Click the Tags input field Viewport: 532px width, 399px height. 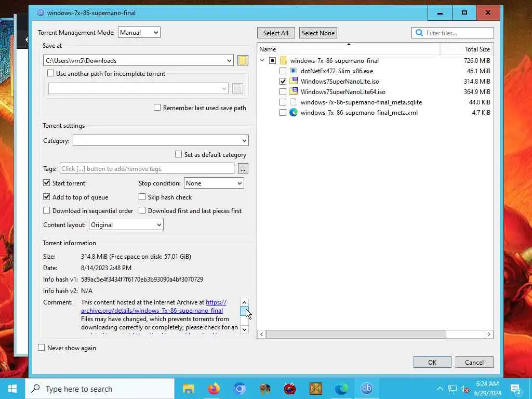(x=147, y=169)
